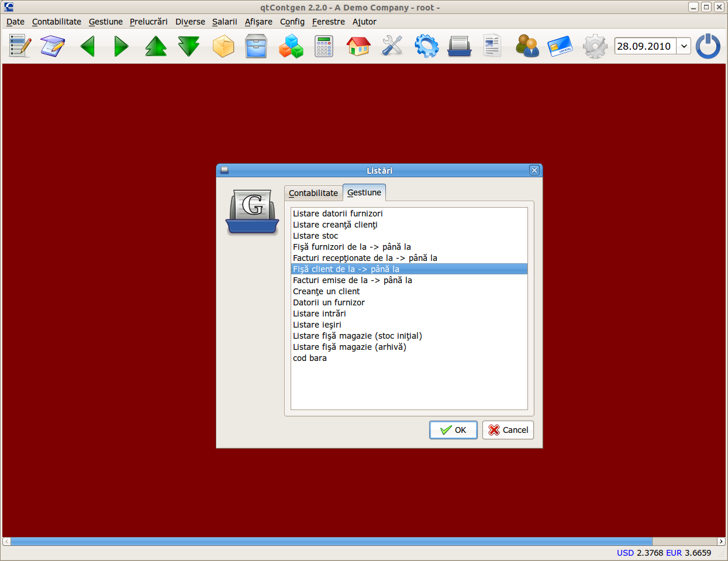Viewport: 728px width, 561px height.
Task: Select 'Listare stoc' entry
Action: pos(409,236)
